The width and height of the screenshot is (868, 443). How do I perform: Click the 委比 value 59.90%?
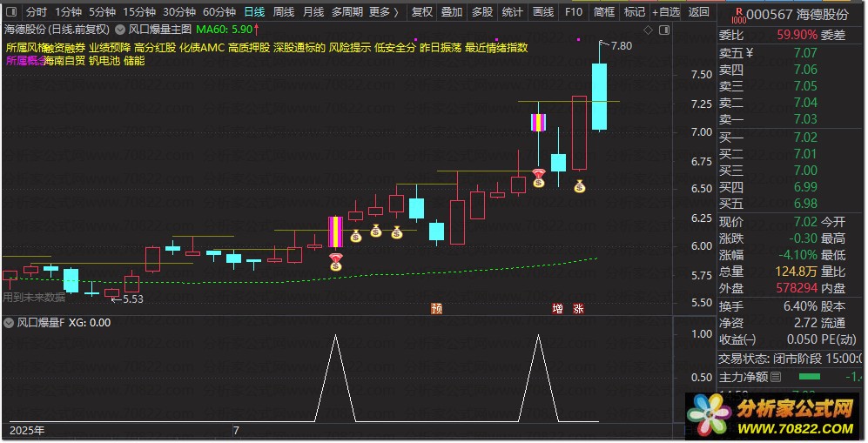click(797, 35)
